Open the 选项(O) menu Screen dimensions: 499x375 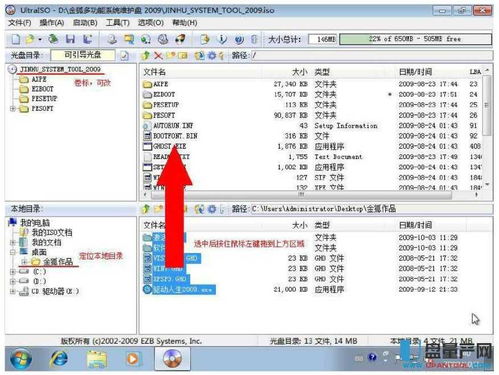pyautogui.click(x=151, y=23)
